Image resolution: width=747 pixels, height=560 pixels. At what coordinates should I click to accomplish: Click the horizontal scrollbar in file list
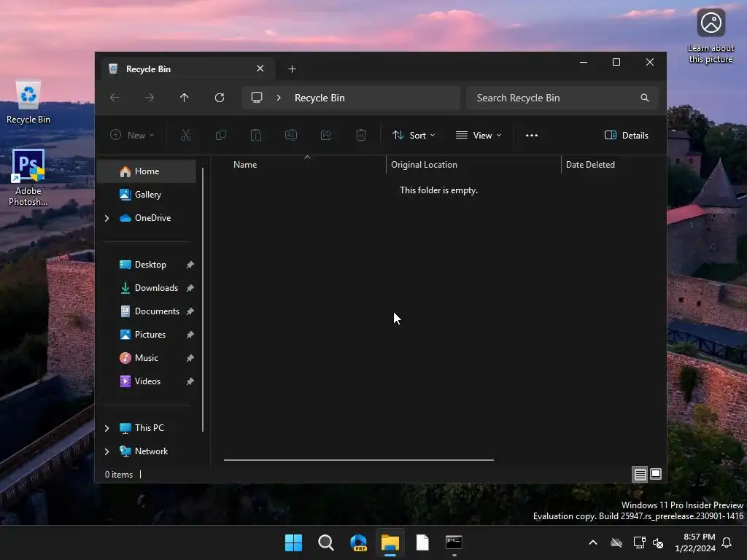(x=359, y=460)
